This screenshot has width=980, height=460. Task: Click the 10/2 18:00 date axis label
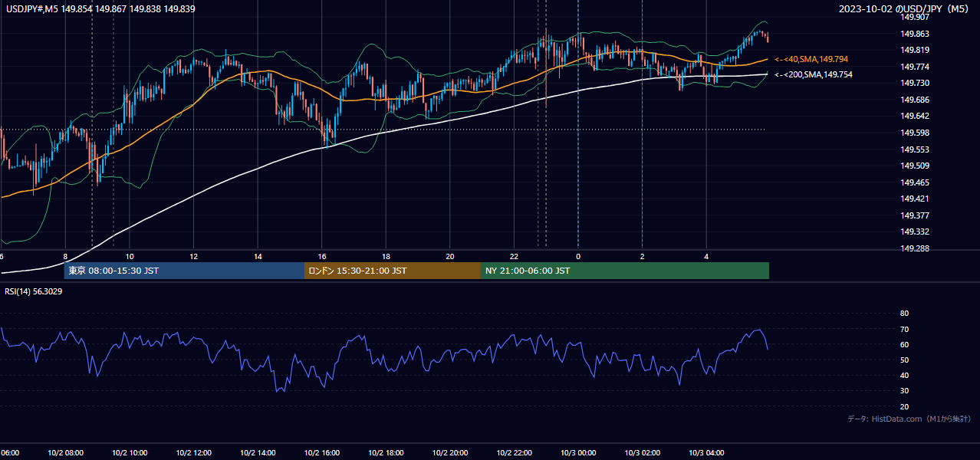pos(386,452)
